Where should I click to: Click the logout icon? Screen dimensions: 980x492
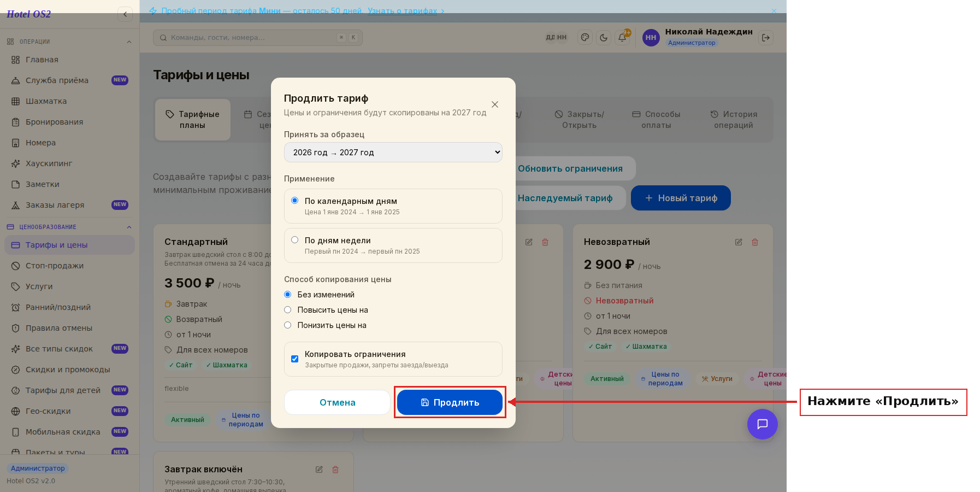766,38
